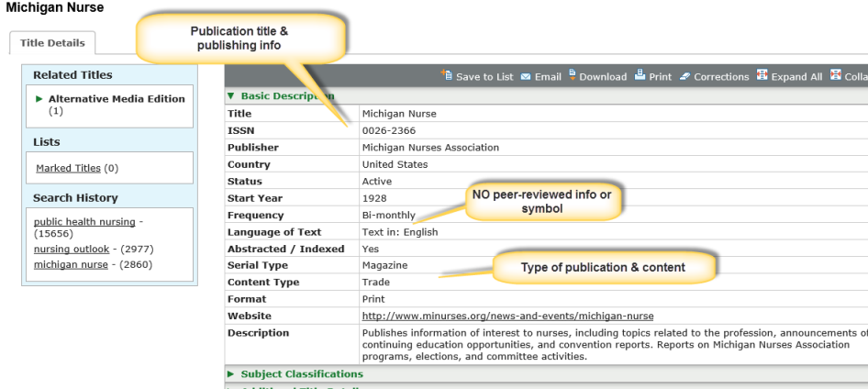Viewport: 868px width, 389px height.
Task: Open public health nursing search history
Action: tap(84, 222)
